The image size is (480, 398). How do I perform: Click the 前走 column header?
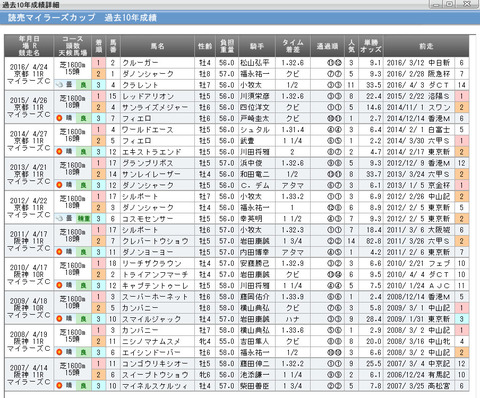[x=426, y=46]
